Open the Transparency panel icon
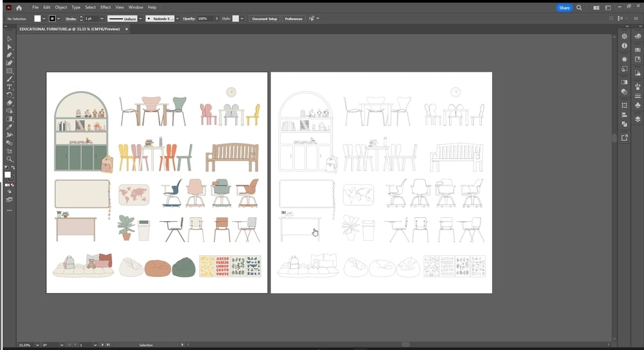This screenshot has height=350, width=644. [x=624, y=92]
